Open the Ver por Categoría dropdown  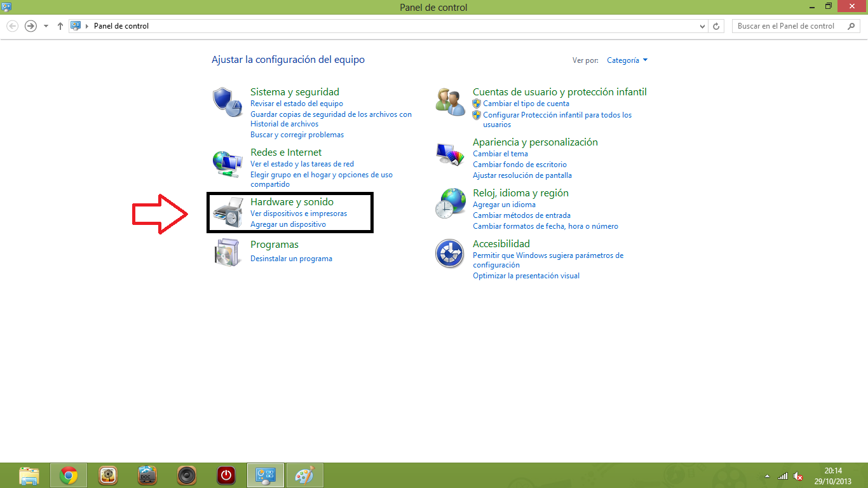click(x=627, y=60)
